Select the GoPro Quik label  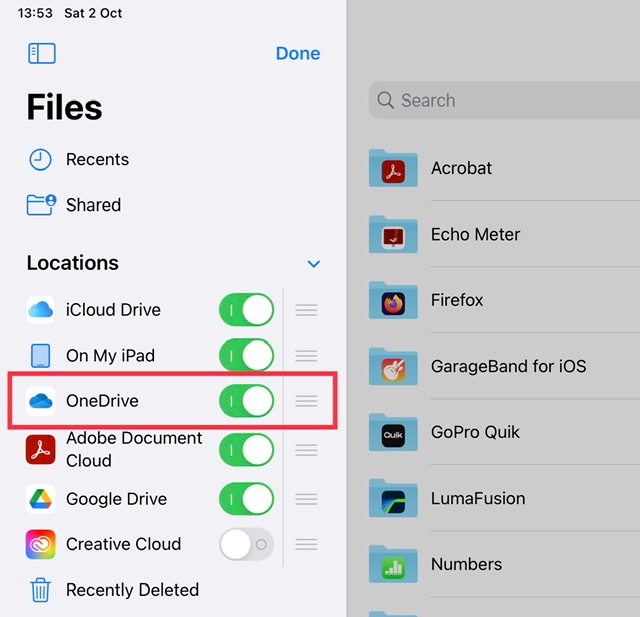[476, 432]
